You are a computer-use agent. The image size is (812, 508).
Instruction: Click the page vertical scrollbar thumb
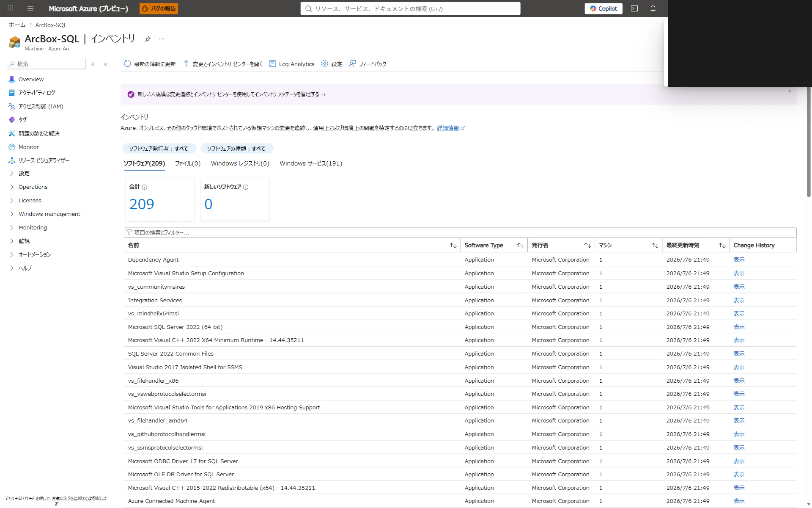click(809, 142)
